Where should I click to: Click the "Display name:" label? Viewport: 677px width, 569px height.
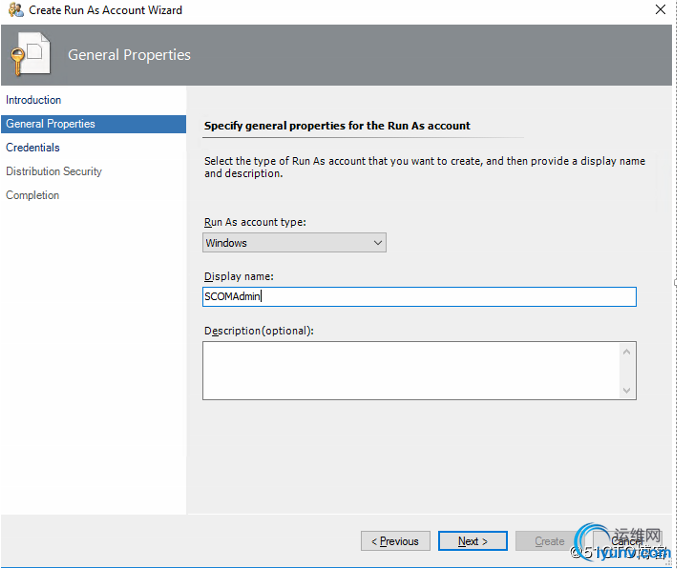click(239, 276)
